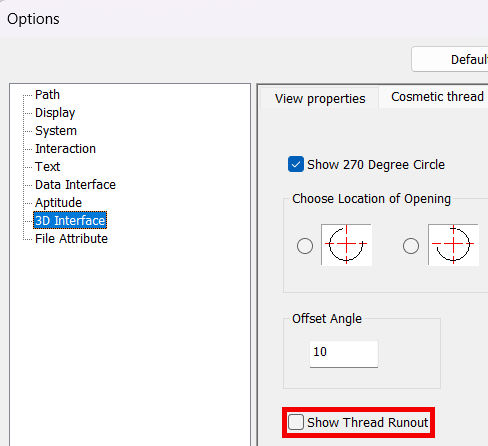
Task: Click the Show Thread Runout label text
Action: (x=367, y=422)
